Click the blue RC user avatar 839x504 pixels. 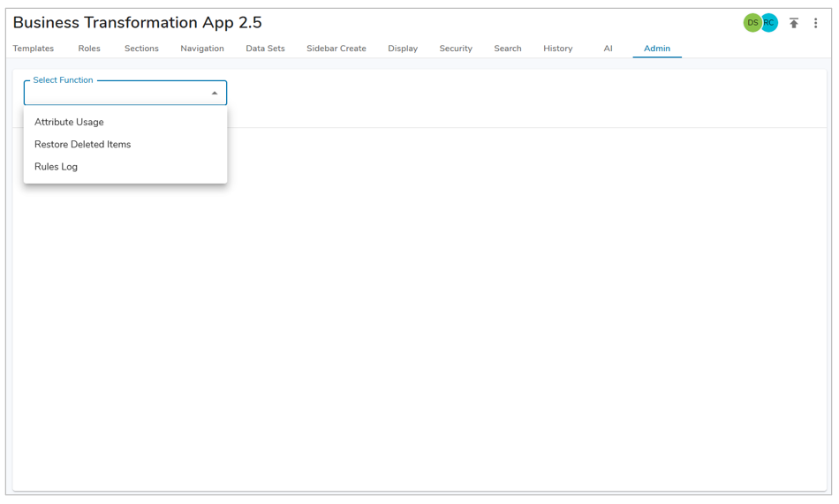pyautogui.click(x=771, y=23)
